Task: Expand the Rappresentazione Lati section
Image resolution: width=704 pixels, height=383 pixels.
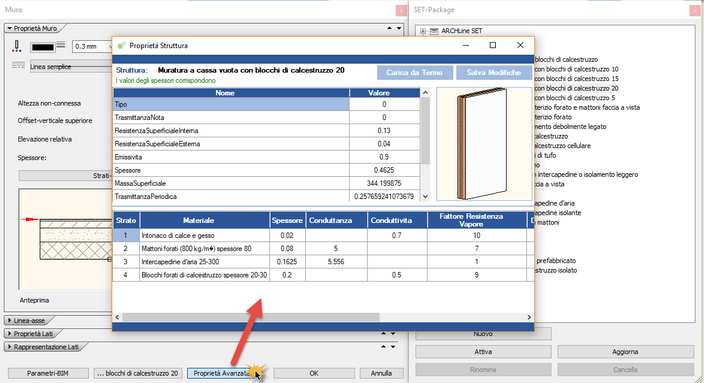Action: tap(9, 347)
